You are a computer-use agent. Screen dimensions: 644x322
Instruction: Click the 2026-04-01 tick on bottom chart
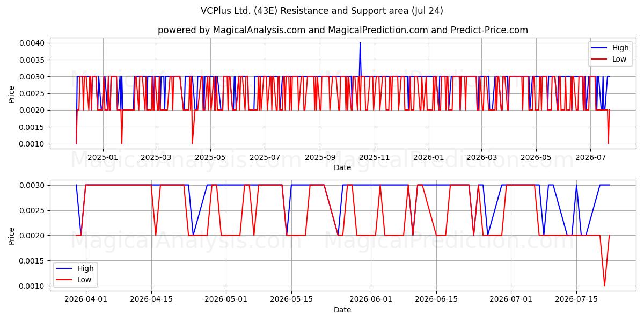[x=85, y=299]
